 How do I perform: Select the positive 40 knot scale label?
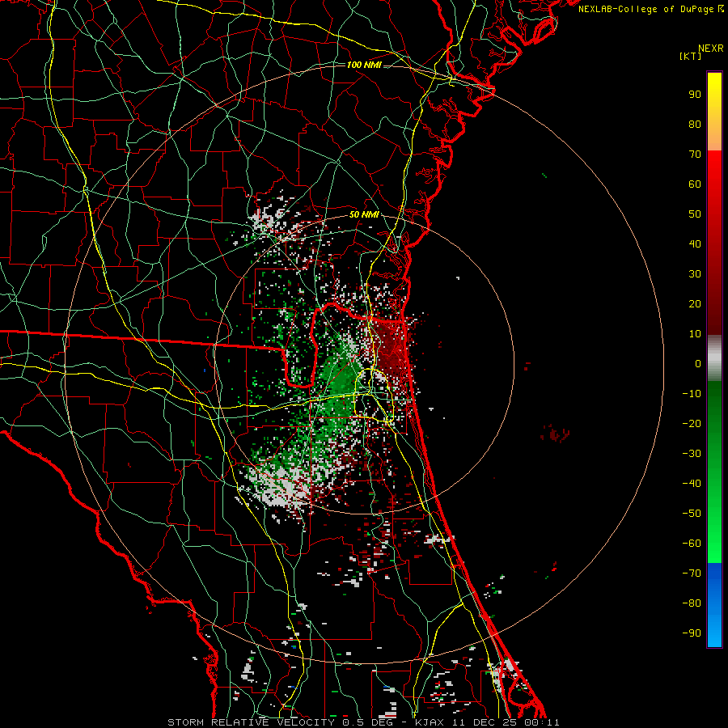tap(695, 244)
